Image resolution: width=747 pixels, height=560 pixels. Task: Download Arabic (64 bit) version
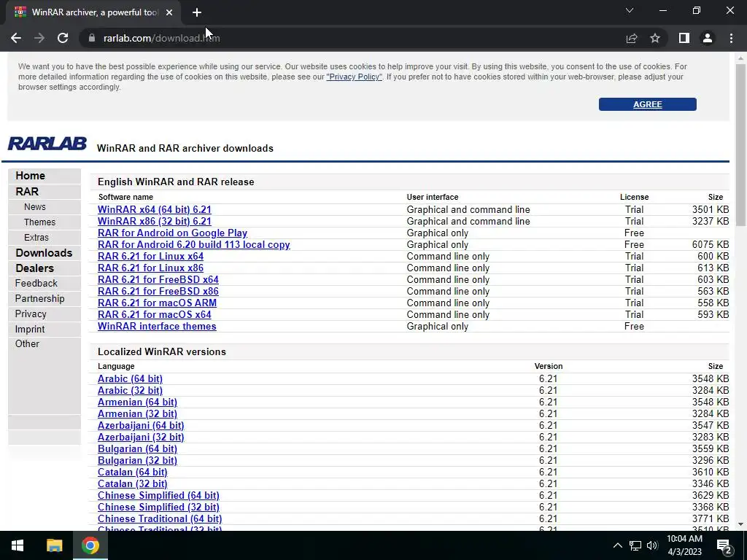130,379
